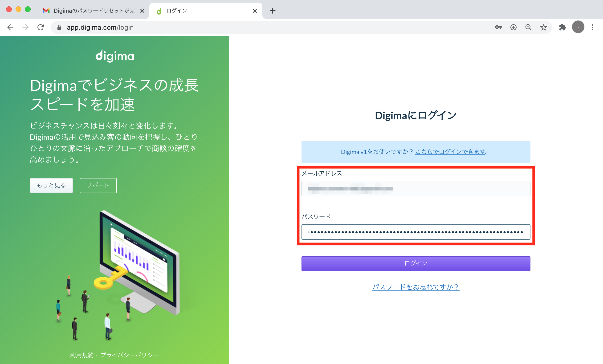Click the もっと見る button
603x364 pixels.
(x=51, y=185)
